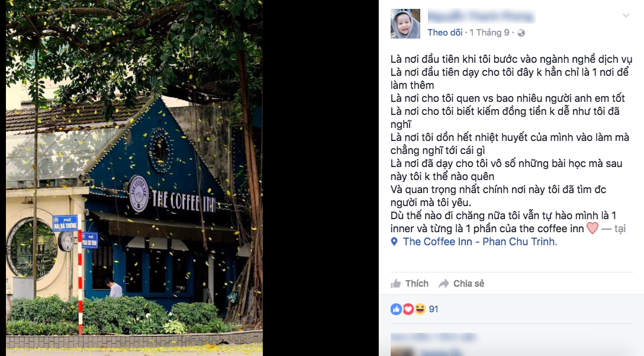Click the Theo dõi follow link
The width and height of the screenshot is (644, 356).
(x=445, y=33)
